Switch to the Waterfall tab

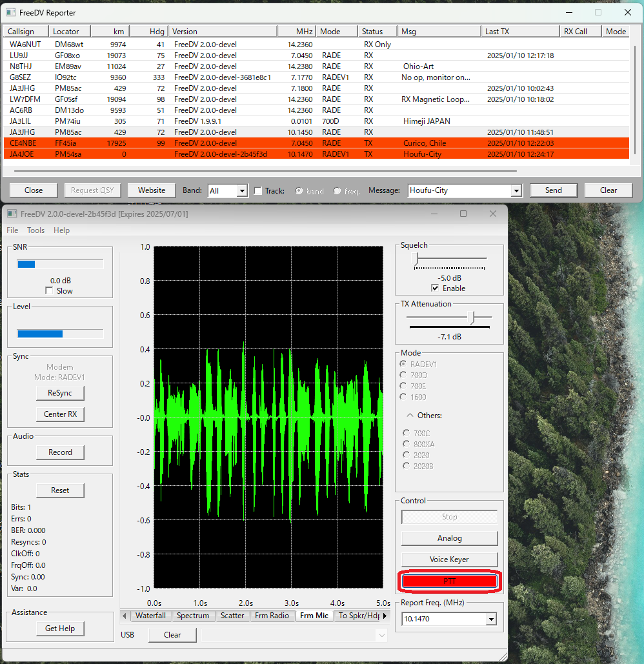(x=150, y=616)
